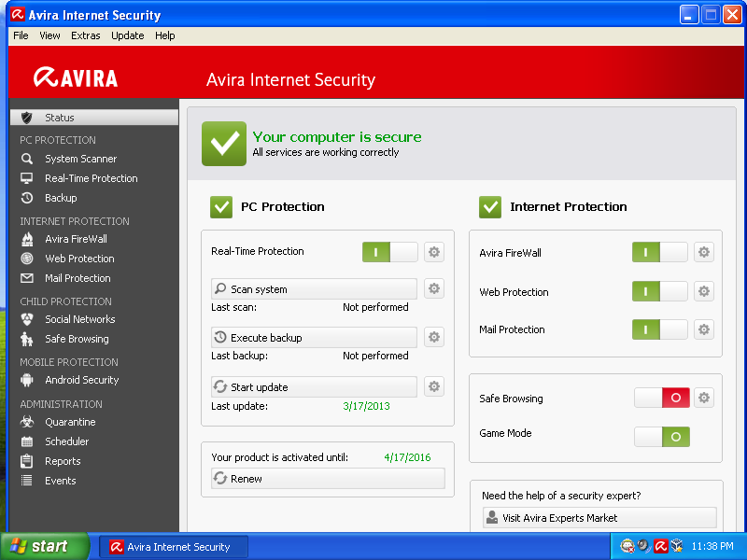Click Avira Internet Security taskbar button
The image size is (747, 560).
point(174,547)
